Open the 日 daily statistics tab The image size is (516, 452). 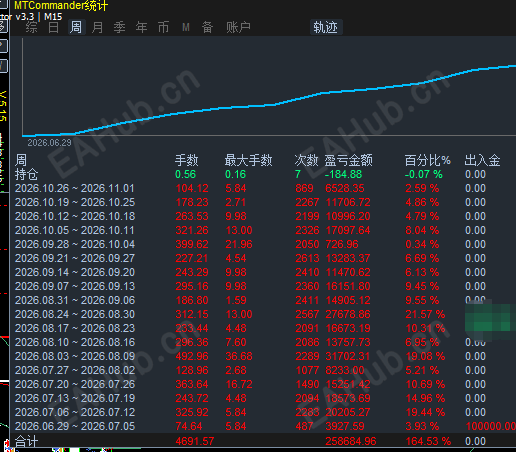click(53, 27)
